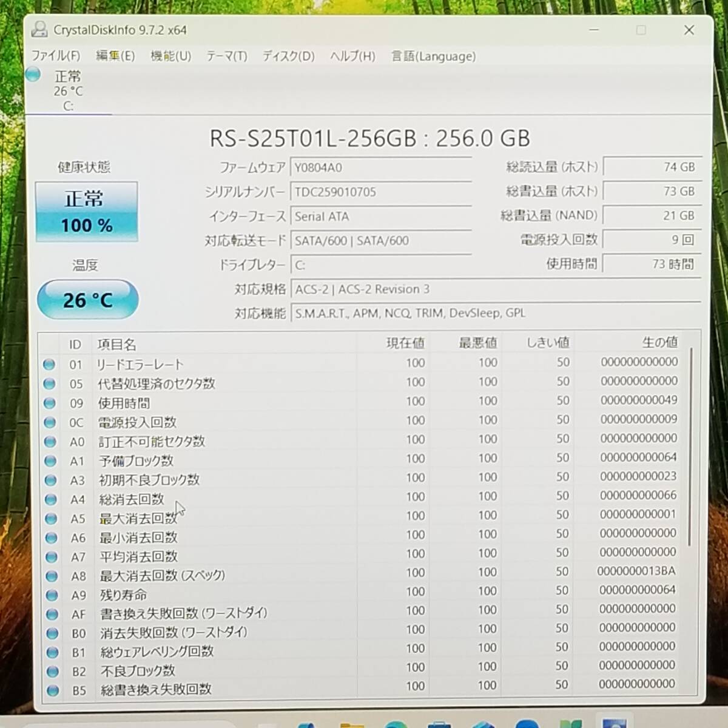Click status icon for B5 総書き換え失敗回数
Viewport: 728px width, 728px height.
[53, 690]
